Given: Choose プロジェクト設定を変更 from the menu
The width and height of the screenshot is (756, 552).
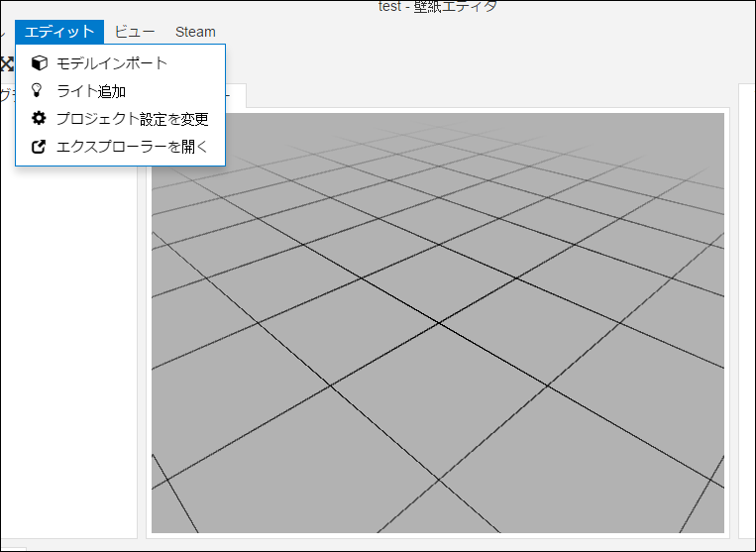Looking at the screenshot, I should pyautogui.click(x=121, y=119).
